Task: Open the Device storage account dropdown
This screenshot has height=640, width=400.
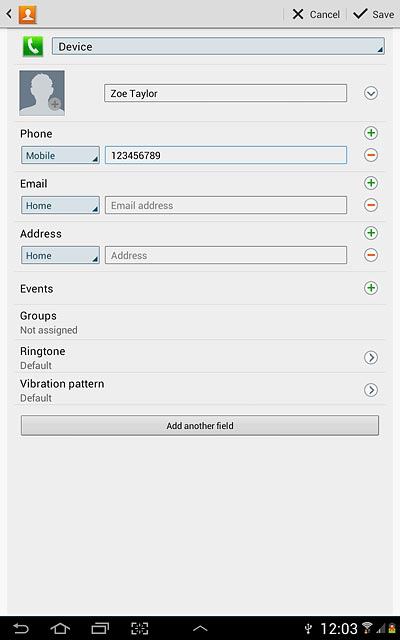Action: pos(218,47)
